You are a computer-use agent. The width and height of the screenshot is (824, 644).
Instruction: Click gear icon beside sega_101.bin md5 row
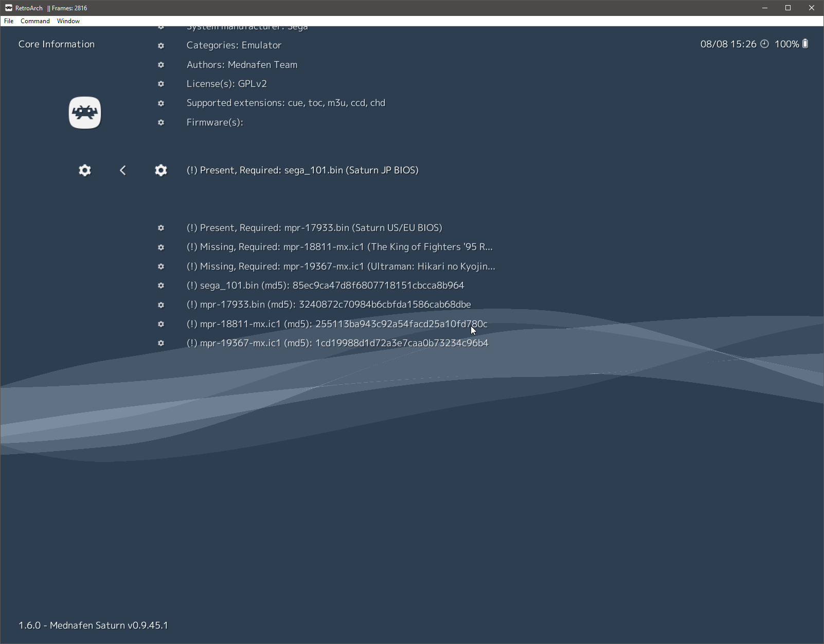161,285
